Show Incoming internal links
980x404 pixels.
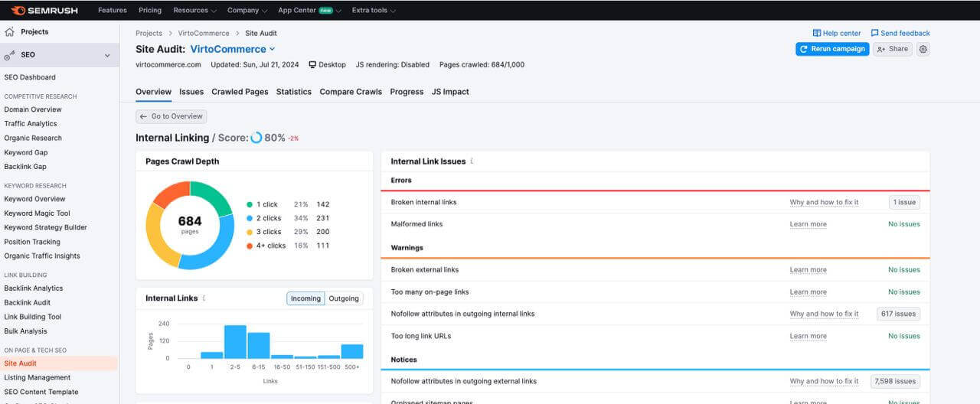[x=305, y=298]
